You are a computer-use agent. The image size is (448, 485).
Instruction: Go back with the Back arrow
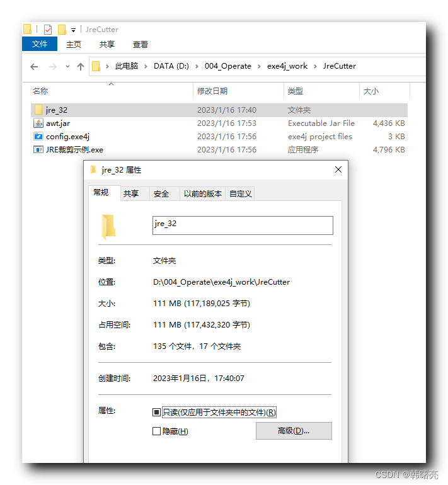[x=34, y=67]
